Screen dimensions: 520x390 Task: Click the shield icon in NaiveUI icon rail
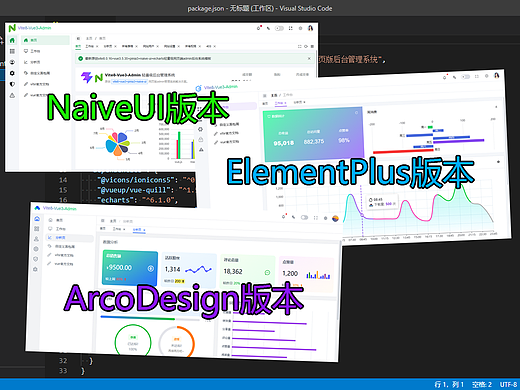(x=12, y=84)
